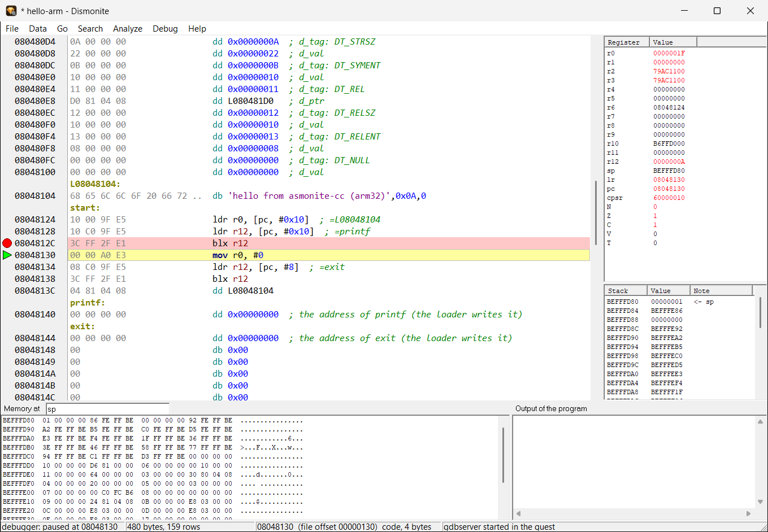Open the Debug menu

click(x=165, y=29)
